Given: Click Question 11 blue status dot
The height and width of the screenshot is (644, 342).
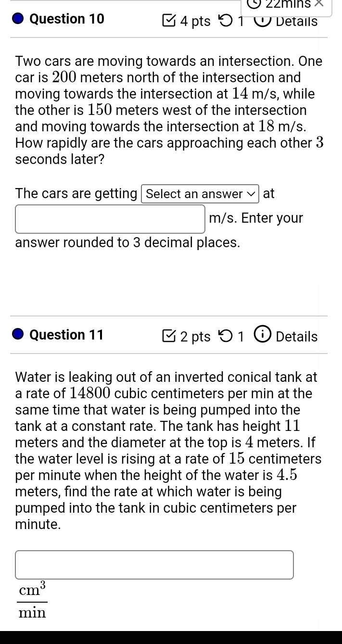Looking at the screenshot, I should tap(17, 335).
